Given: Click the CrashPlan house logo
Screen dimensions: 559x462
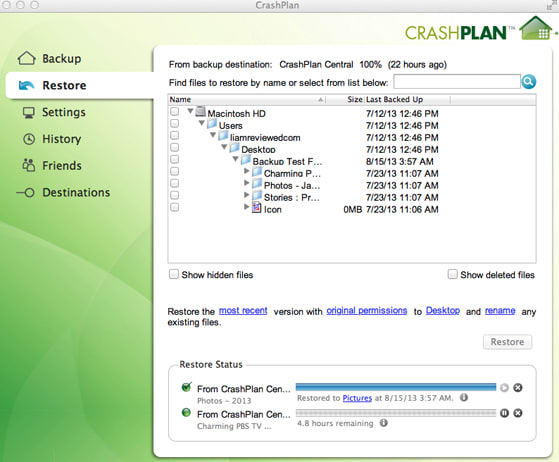Looking at the screenshot, I should tap(535, 28).
